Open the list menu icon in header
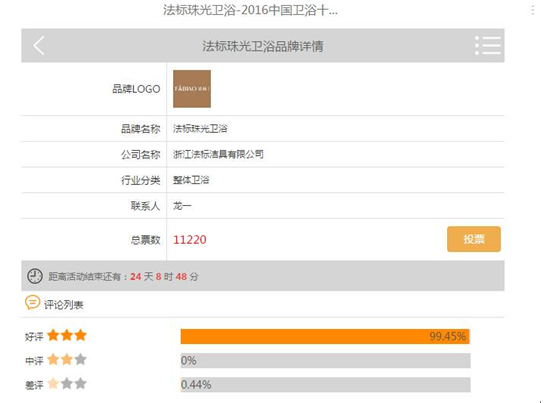Screen dimensions: 553x403 click(x=488, y=45)
